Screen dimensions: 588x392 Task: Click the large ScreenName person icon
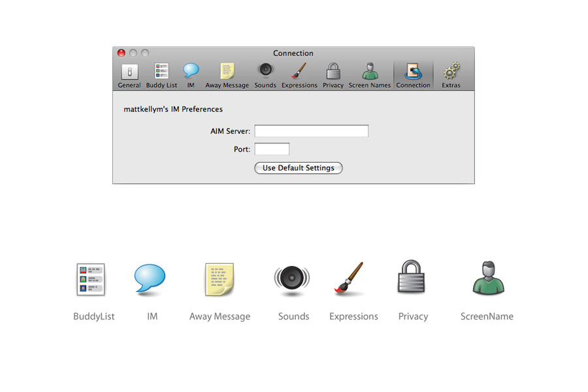pos(488,279)
